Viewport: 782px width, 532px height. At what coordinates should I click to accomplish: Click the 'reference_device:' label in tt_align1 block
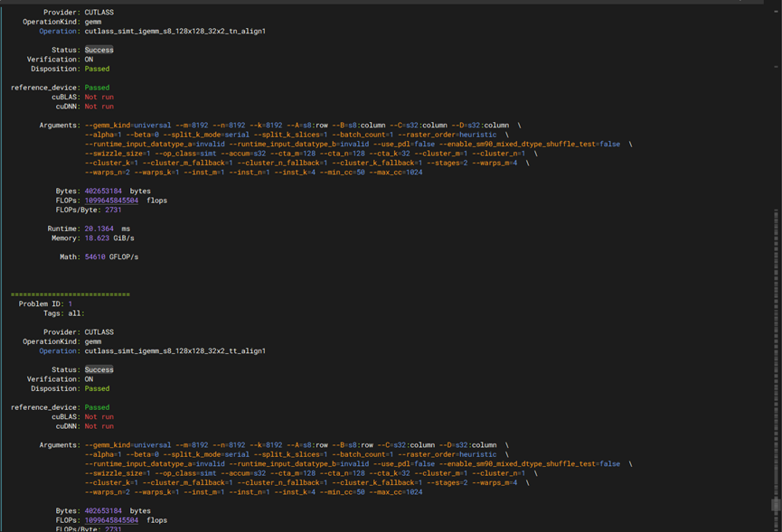click(45, 407)
